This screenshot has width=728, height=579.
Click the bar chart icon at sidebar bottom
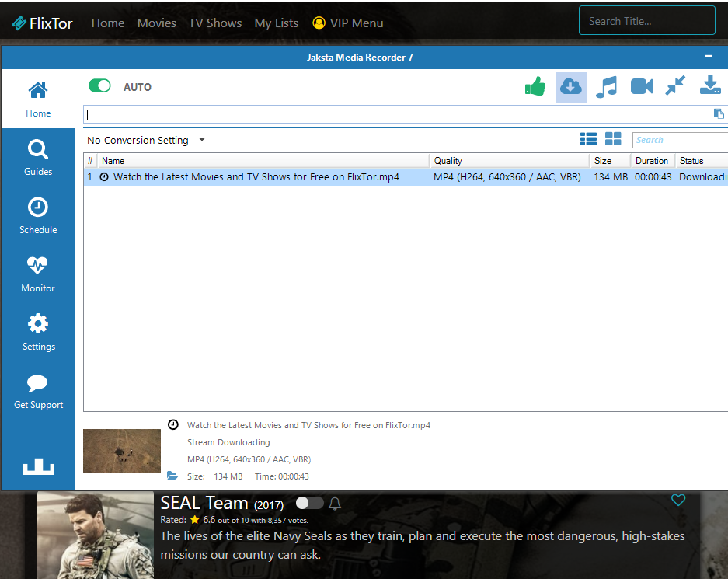pos(39,466)
